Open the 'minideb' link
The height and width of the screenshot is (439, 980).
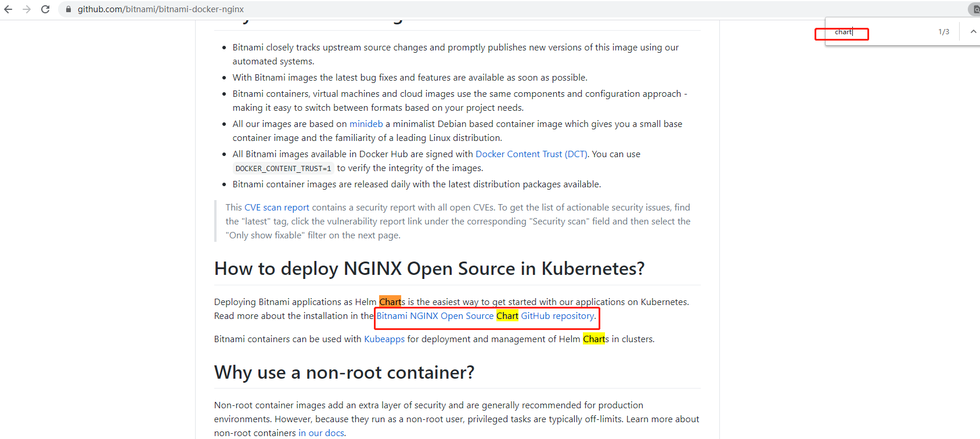tap(366, 124)
